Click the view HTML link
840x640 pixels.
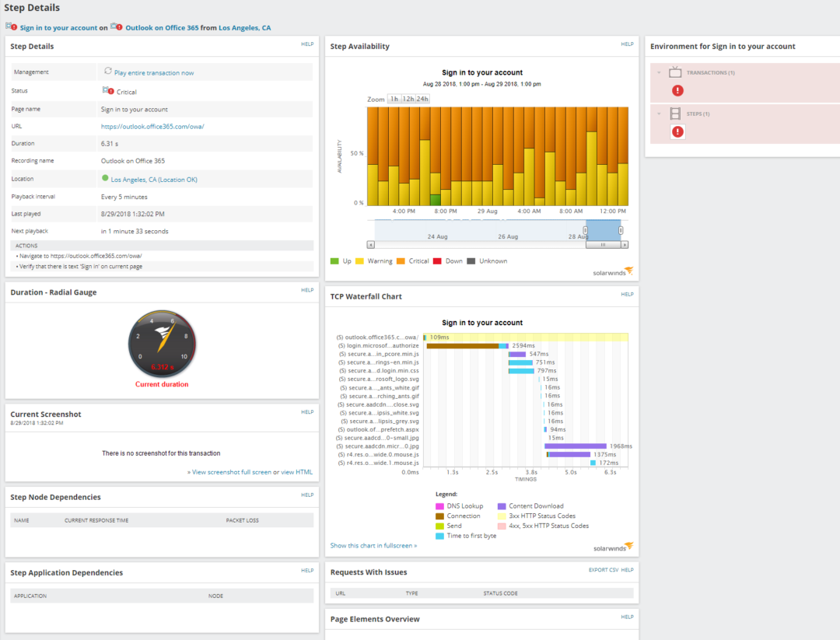297,472
